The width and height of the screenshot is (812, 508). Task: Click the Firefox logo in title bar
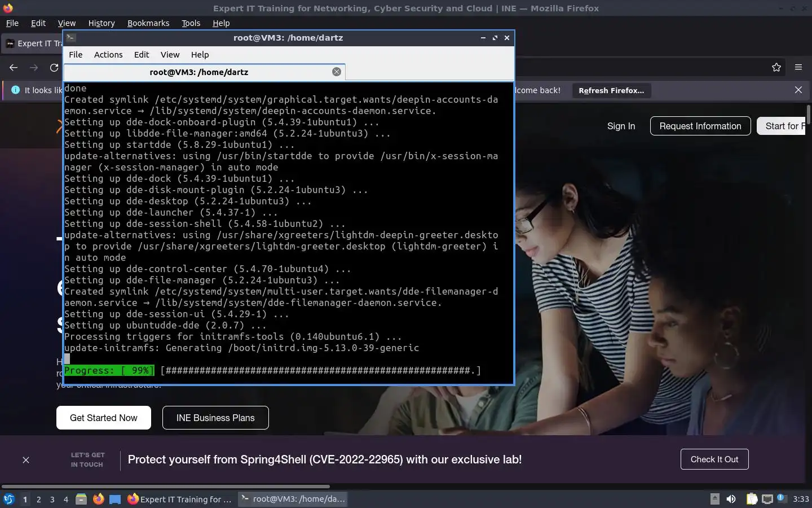click(8, 8)
